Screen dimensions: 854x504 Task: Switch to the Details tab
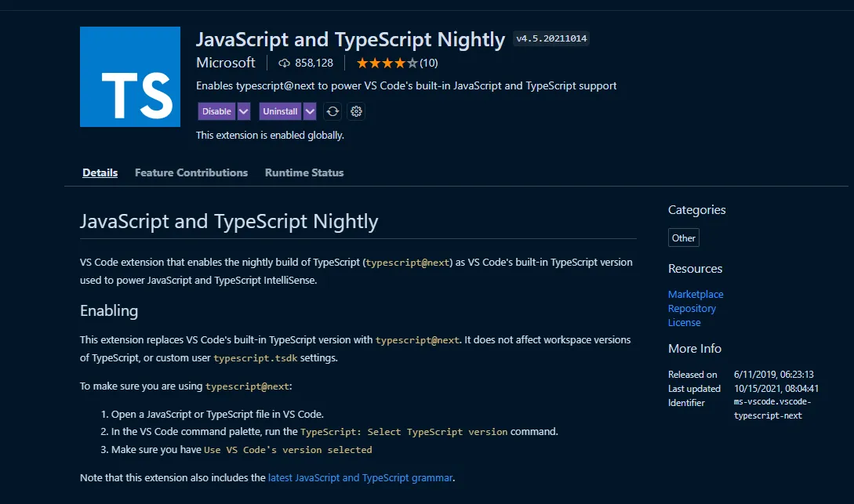[100, 172]
